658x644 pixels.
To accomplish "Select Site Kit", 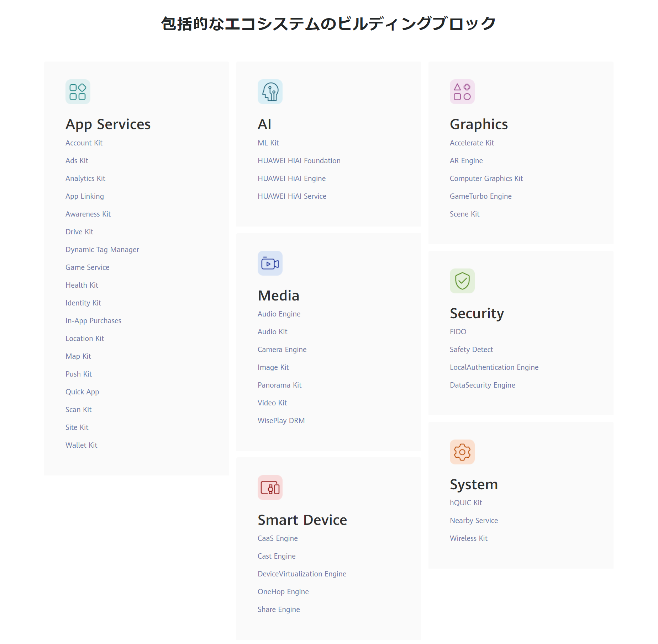I will (77, 427).
